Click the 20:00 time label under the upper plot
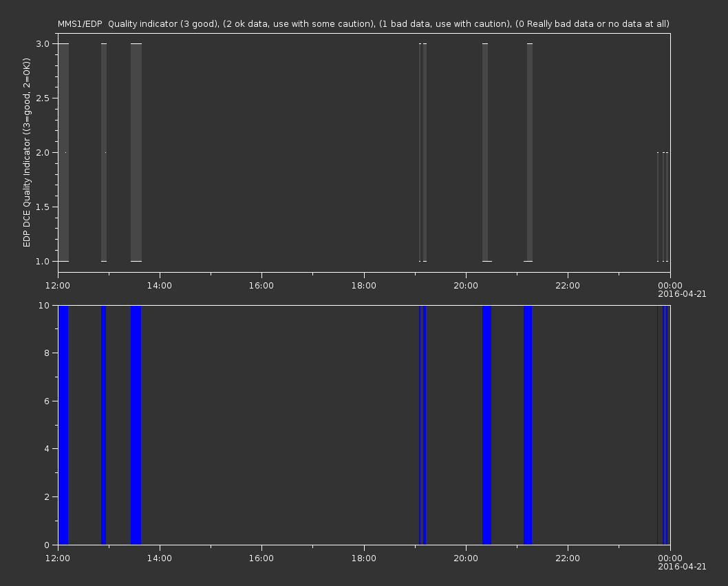The height and width of the screenshot is (586, 728). [466, 285]
